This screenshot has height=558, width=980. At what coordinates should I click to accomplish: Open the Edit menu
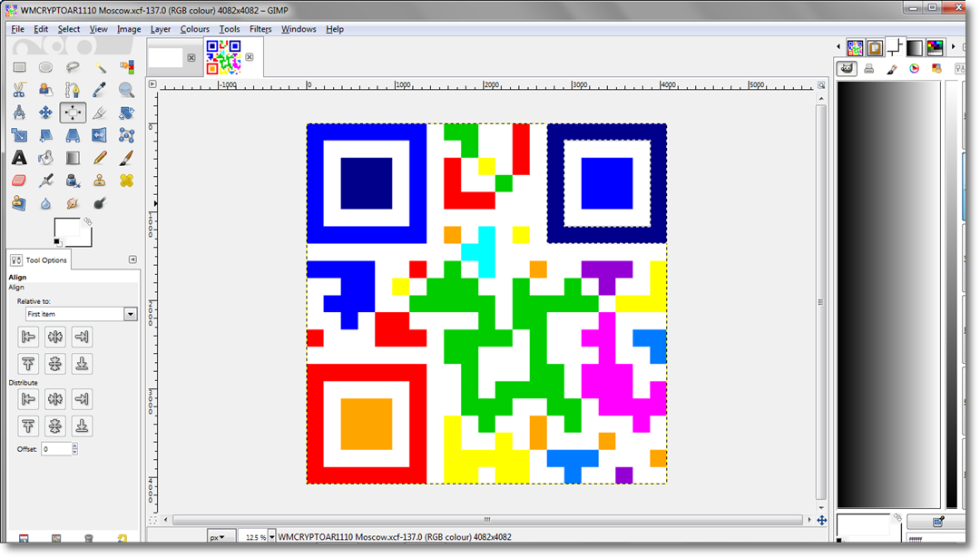[41, 29]
